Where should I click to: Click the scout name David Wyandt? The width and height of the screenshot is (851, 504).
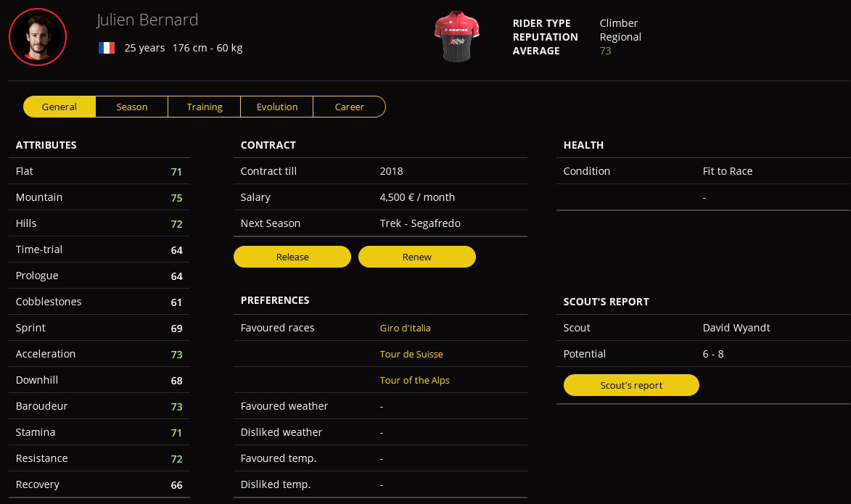click(x=736, y=328)
